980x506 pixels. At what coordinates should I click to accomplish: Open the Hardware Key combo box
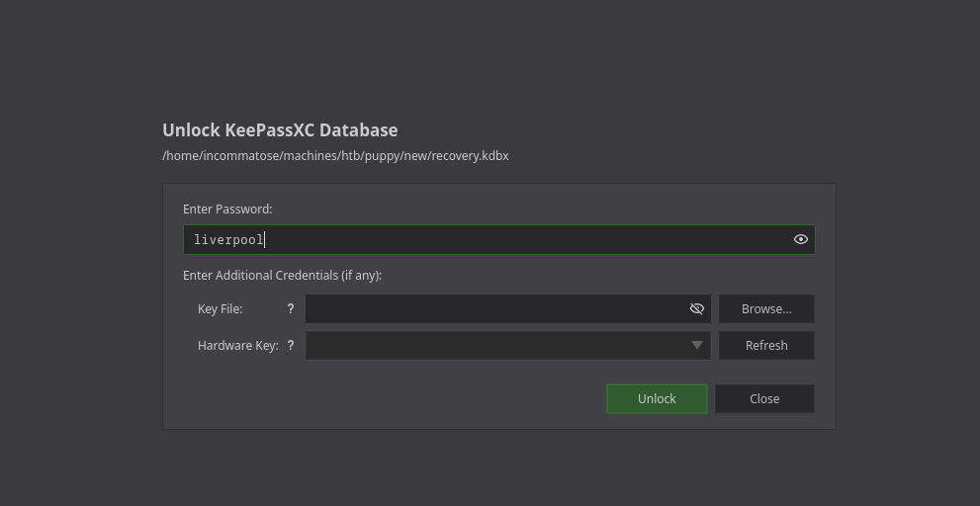[494, 346]
